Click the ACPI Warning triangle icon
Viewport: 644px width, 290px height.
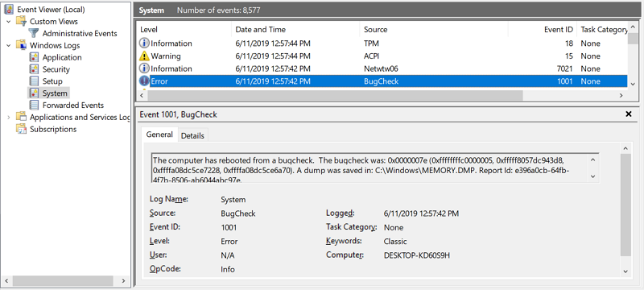pyautogui.click(x=144, y=56)
